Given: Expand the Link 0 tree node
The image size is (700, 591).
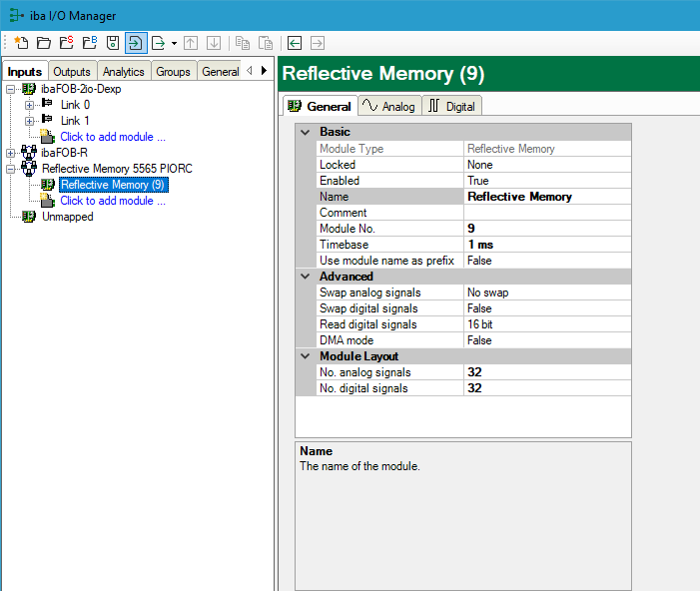Looking at the screenshot, I should point(29,105).
